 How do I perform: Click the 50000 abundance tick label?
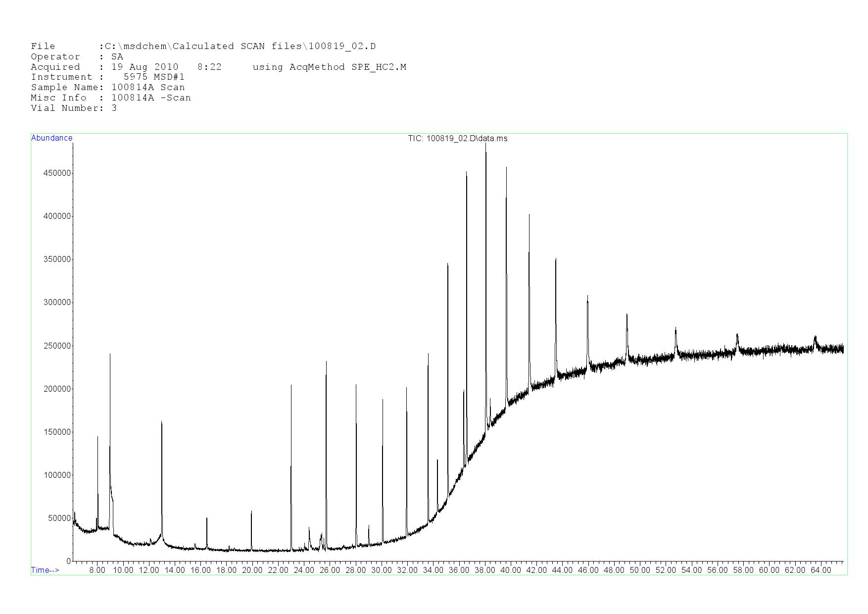(x=59, y=518)
